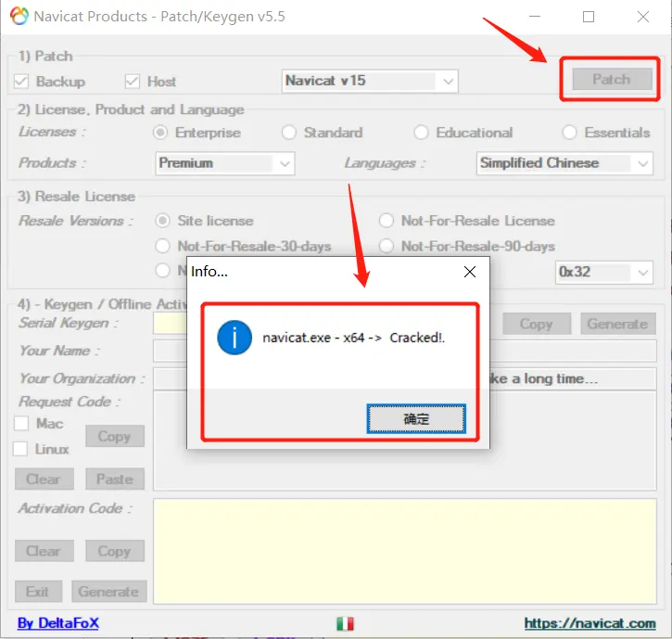Select Site license radio
Viewport: 672px width, 639px height.
pos(162,221)
